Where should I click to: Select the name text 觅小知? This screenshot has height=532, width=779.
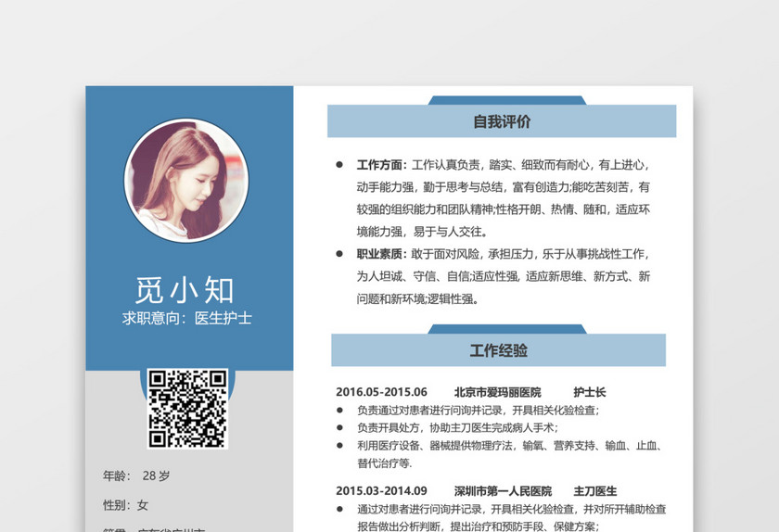pos(185,290)
